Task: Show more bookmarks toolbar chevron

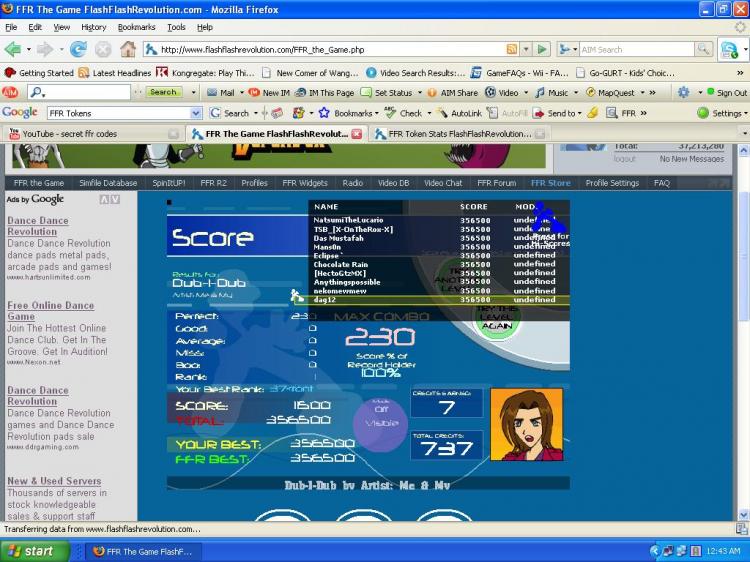Action: [739, 73]
